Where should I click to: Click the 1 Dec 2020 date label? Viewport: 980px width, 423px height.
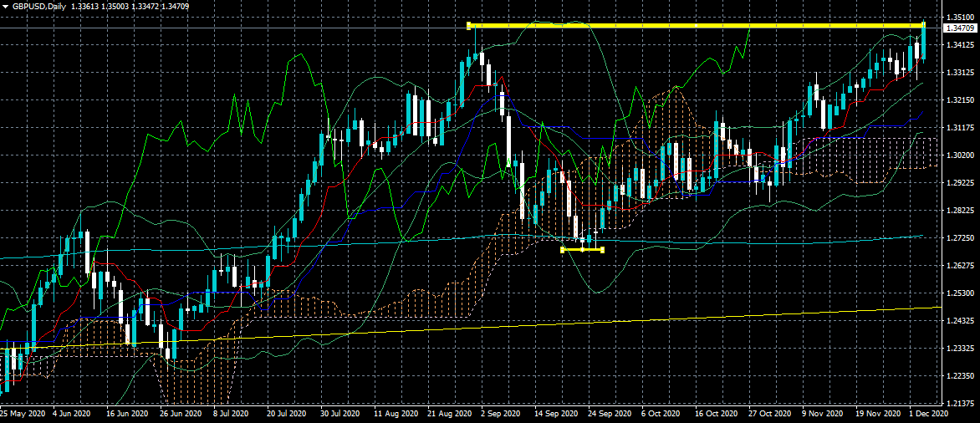click(930, 414)
